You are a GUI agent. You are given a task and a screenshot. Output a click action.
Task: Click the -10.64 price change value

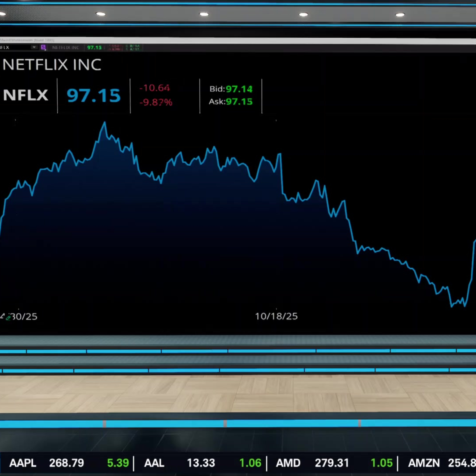(155, 88)
